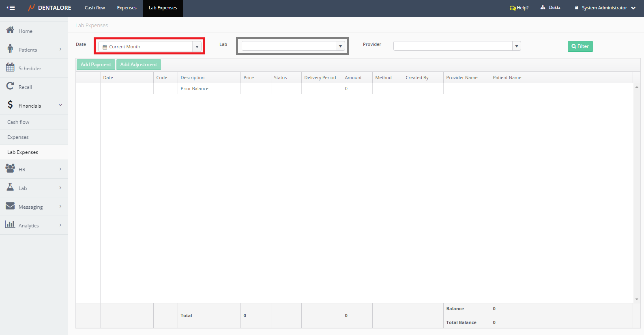Click the HR people group icon
Screen dimensions: 644x335
[x=10, y=168]
